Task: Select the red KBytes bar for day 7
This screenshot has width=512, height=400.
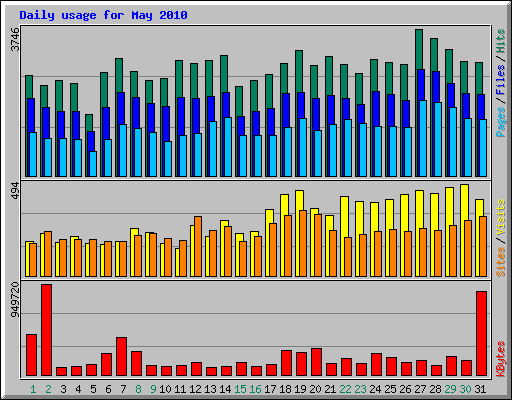Action: (121, 357)
